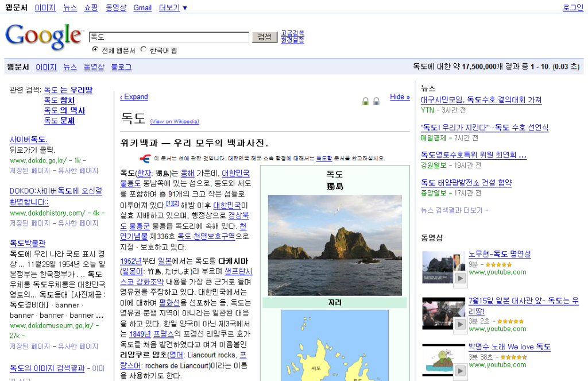Open the 사이버독도. search result
Screen dimensions: 588x381
[x=29, y=140]
